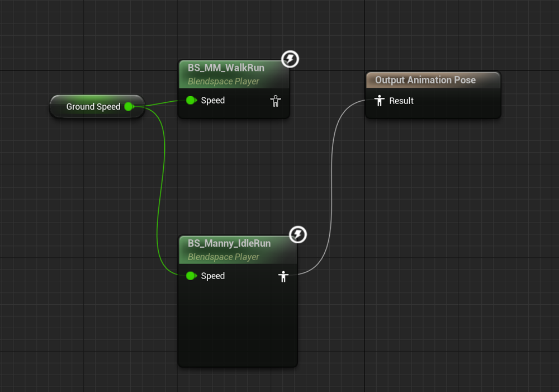Select the Ground Speed variable node
The image size is (559, 392).
(97, 107)
